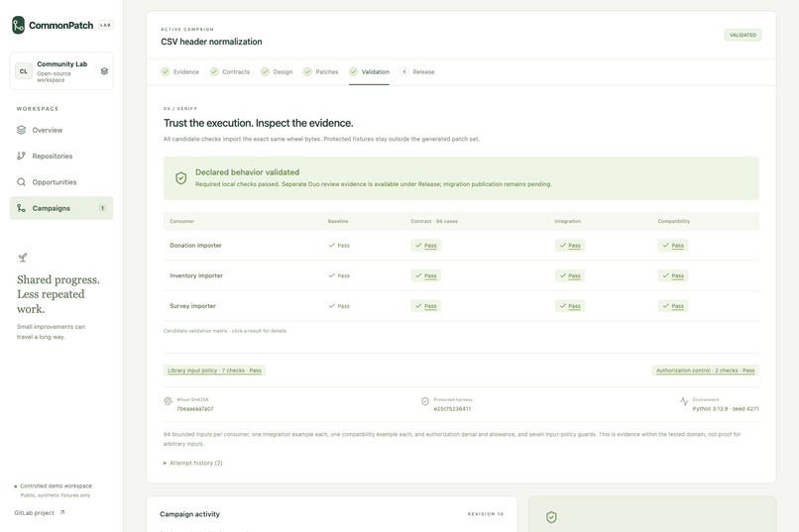Open Survey importer Integration Pass result
This screenshot has width=799, height=532.
coord(570,306)
